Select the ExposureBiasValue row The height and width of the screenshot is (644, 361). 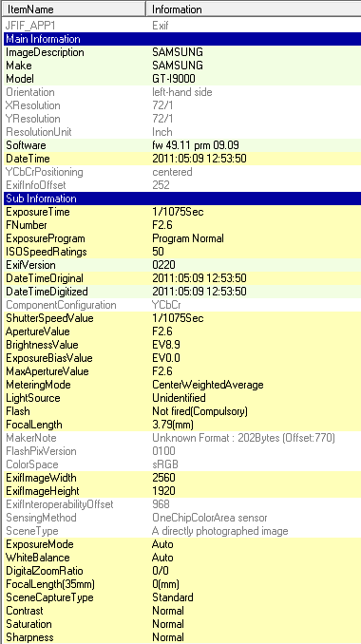182,358
